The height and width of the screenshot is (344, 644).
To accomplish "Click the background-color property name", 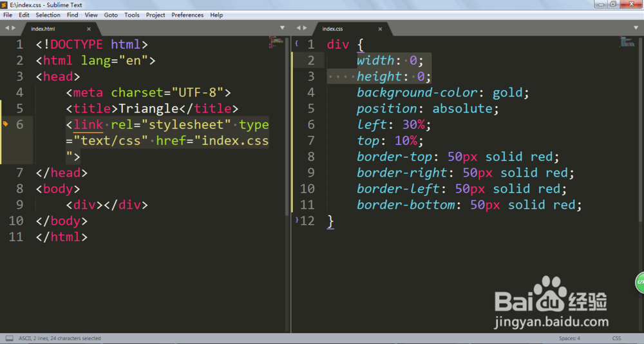I will click(417, 93).
